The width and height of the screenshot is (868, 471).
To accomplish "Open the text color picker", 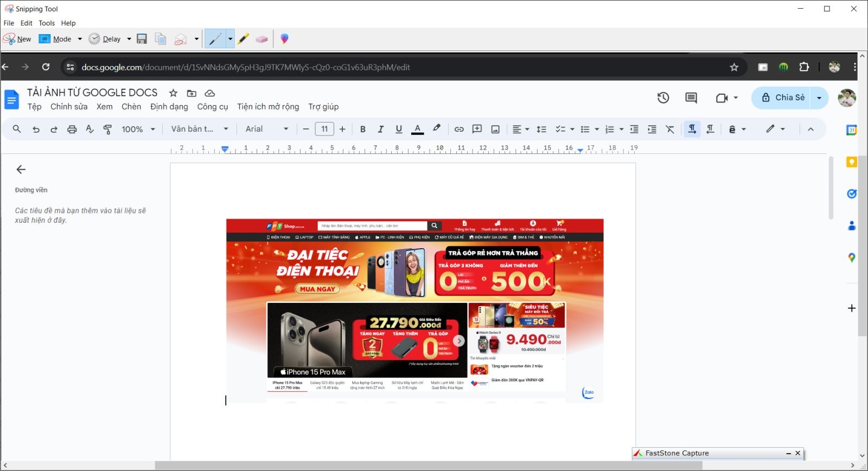I will point(417,129).
